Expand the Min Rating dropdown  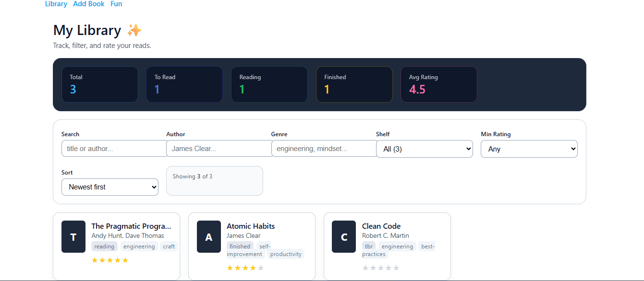pos(529,149)
